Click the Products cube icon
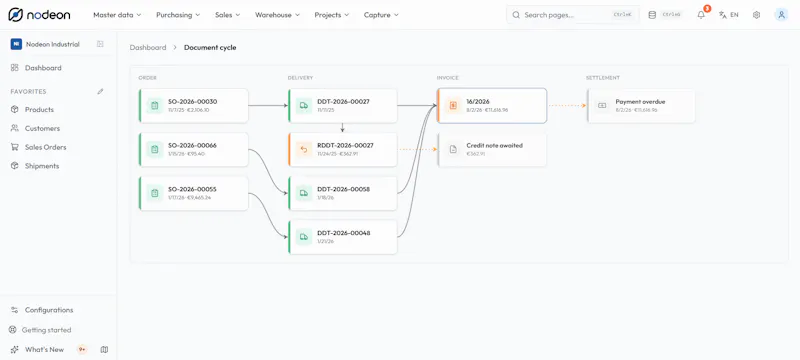 [14, 110]
